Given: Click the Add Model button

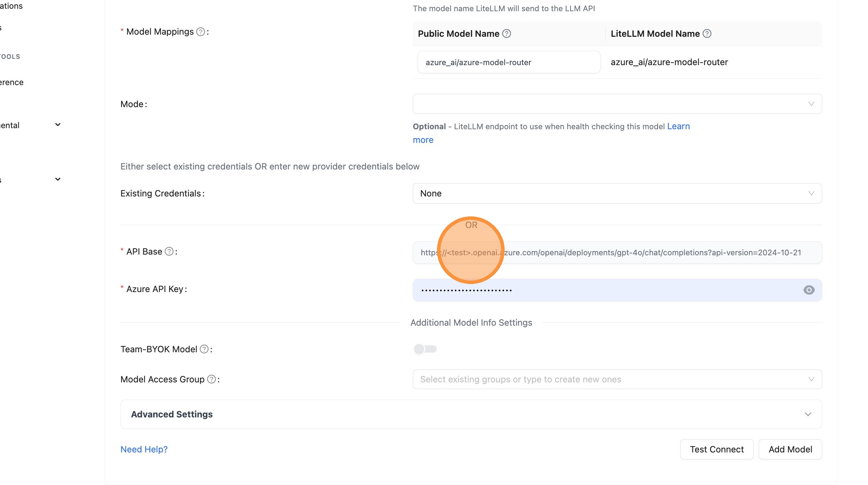Looking at the screenshot, I should tap(790, 449).
